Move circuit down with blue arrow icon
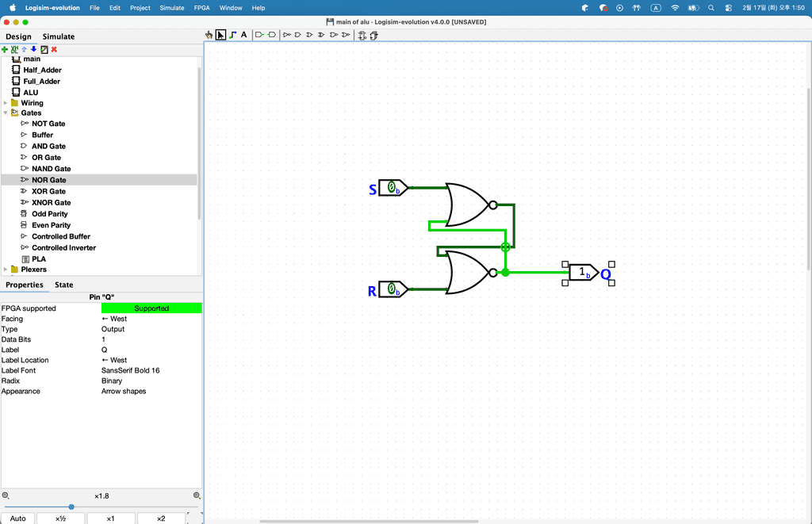 (33, 49)
